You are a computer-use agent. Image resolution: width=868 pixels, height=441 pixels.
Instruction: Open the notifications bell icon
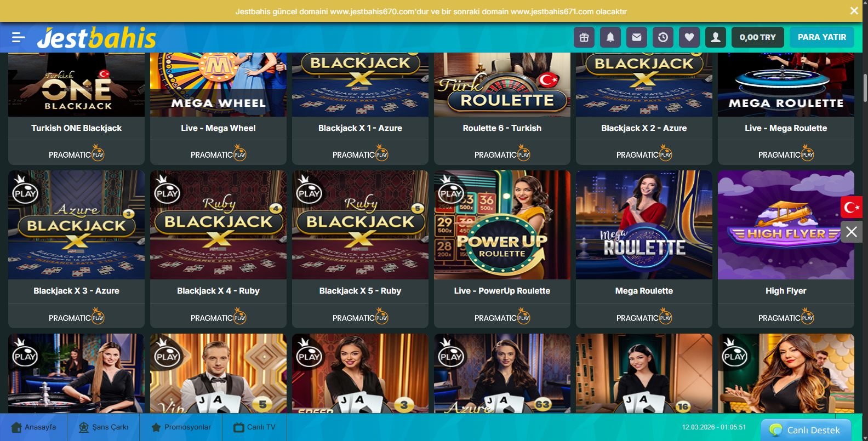coord(610,37)
